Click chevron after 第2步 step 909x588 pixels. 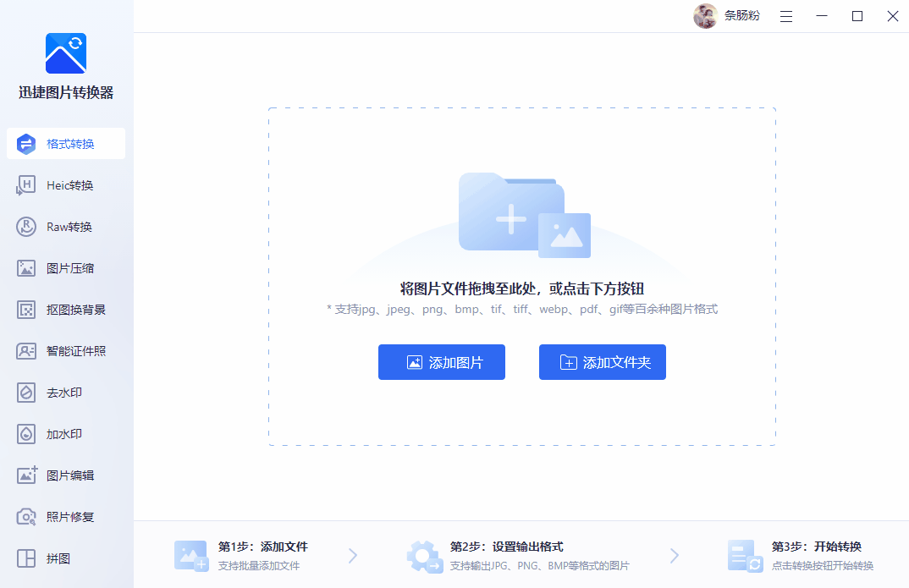point(675,556)
